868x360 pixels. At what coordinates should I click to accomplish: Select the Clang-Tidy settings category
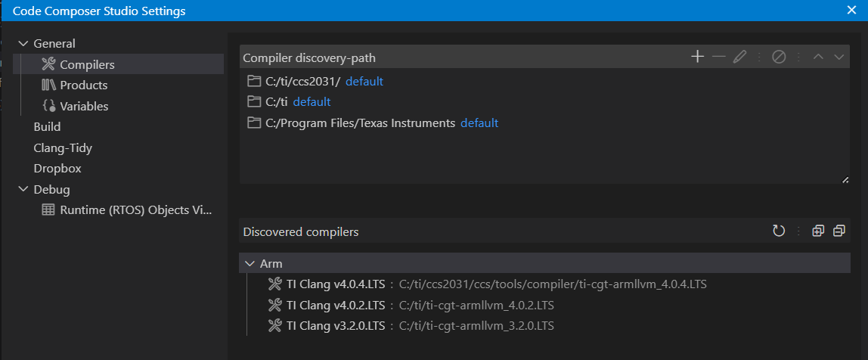pos(63,148)
